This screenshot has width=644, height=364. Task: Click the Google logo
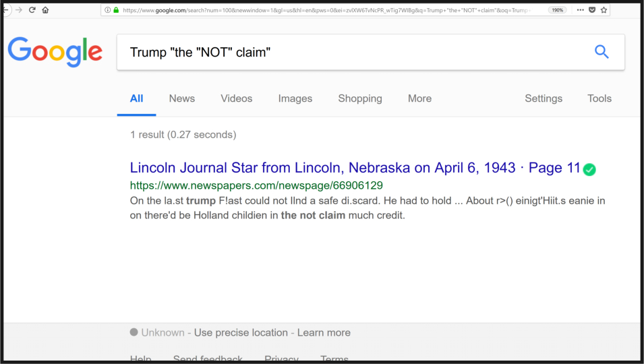pyautogui.click(x=55, y=52)
